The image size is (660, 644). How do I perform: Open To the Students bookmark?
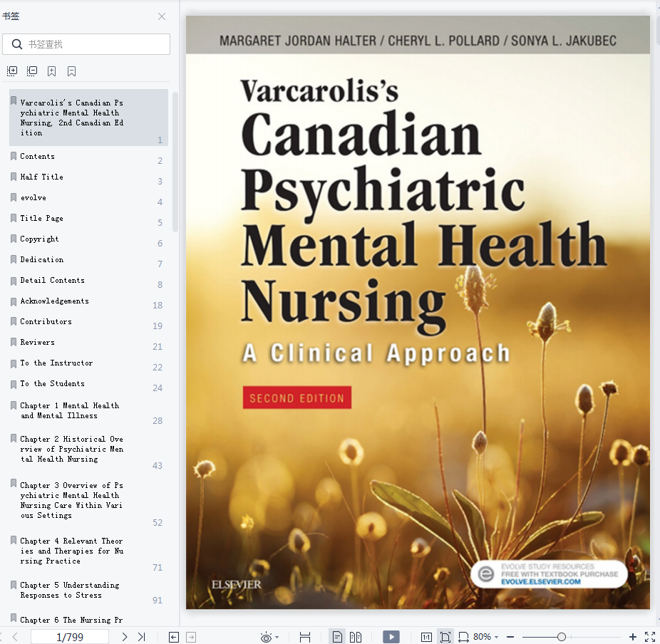pyautogui.click(x=52, y=383)
